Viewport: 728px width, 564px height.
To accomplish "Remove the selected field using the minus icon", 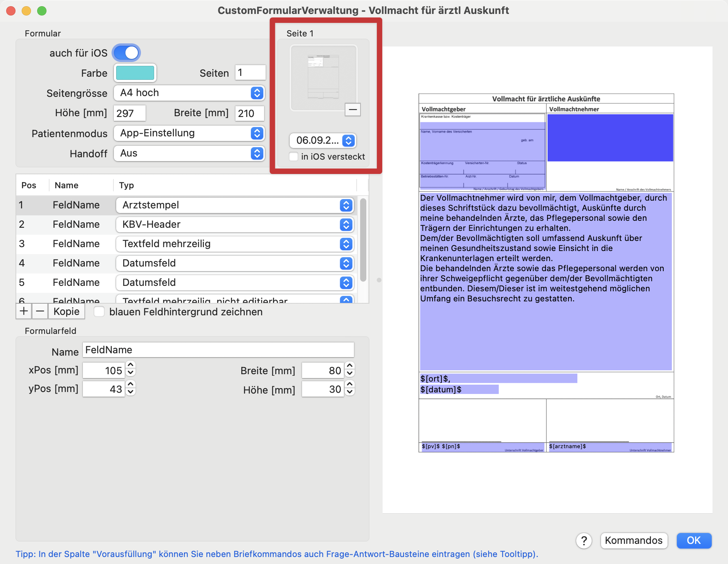I will 40,311.
